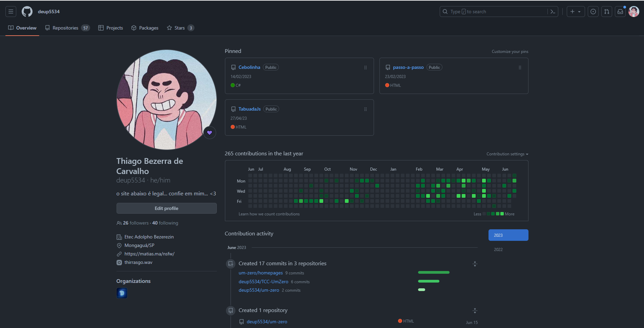Open the notifications inbox icon
644x328 pixels.
point(620,12)
